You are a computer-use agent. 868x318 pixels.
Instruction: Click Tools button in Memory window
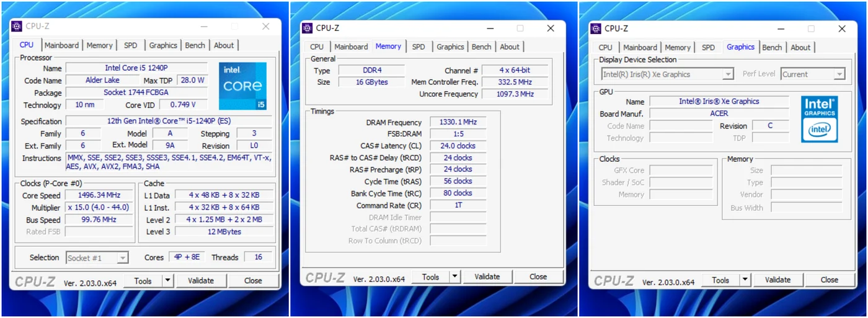[431, 277]
